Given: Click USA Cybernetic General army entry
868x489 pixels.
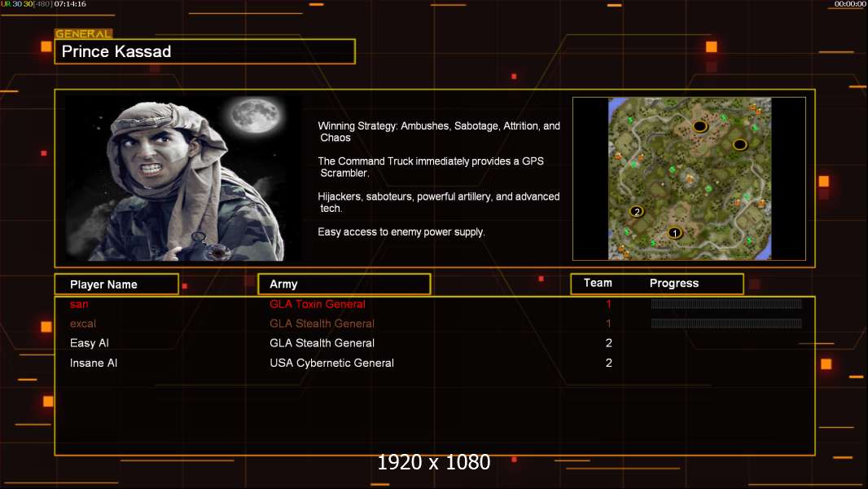Looking at the screenshot, I should point(331,363).
